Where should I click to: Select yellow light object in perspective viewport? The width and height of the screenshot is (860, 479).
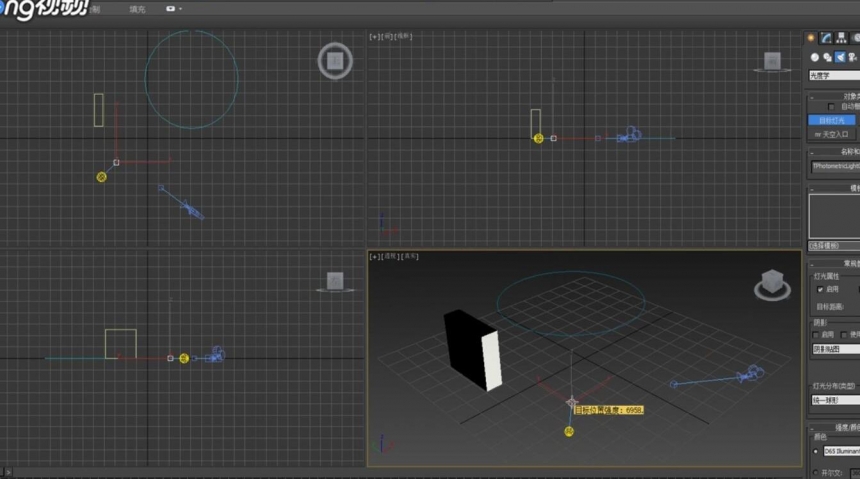(x=569, y=432)
